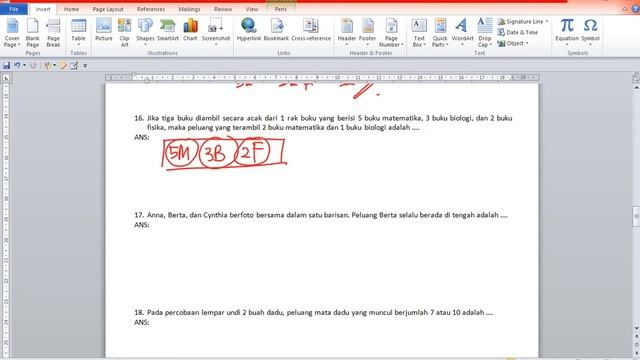Image resolution: width=640 pixels, height=360 pixels.
Task: Switch to the Mailings tab
Action: (x=189, y=9)
